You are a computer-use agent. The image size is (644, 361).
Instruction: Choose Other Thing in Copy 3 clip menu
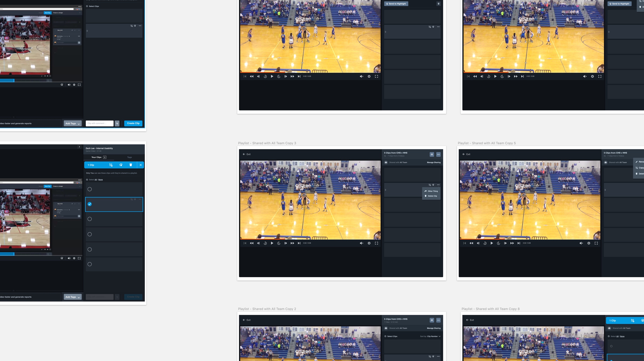[431, 191]
